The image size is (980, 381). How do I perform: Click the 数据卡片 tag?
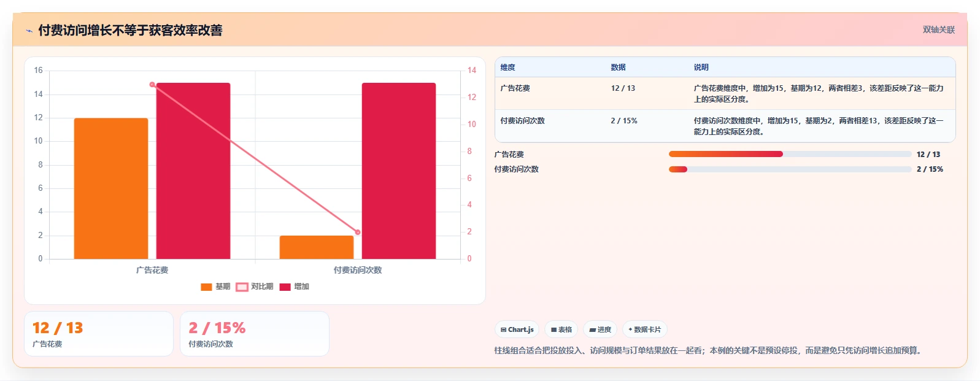coord(644,329)
